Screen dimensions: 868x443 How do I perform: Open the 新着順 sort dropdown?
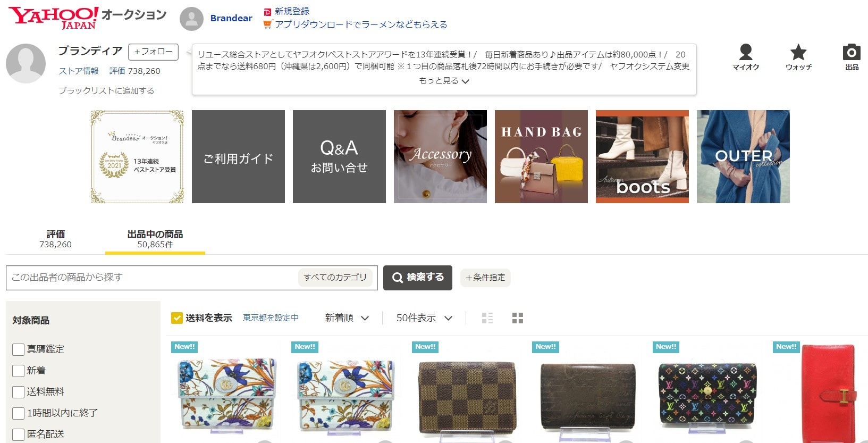coord(347,318)
